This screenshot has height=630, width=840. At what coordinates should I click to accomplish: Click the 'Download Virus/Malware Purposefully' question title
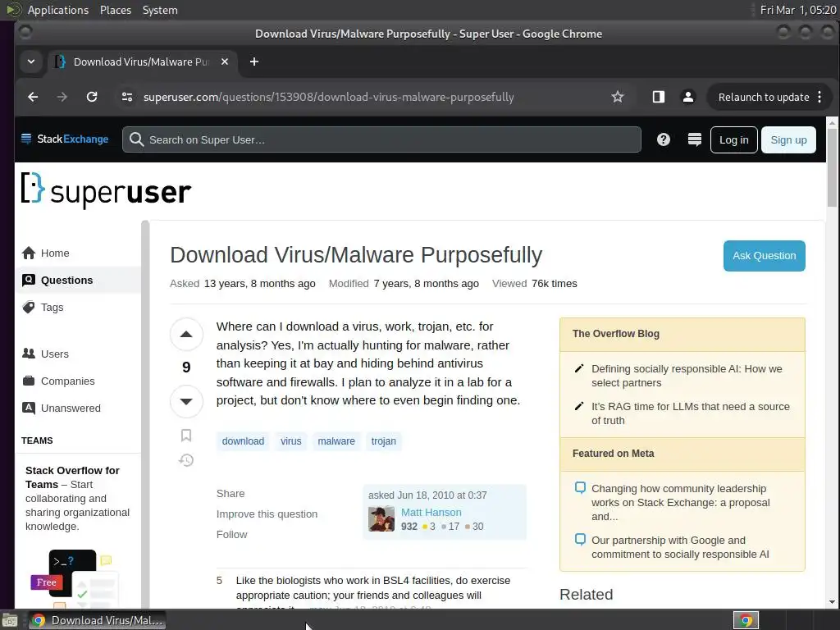[356, 255]
